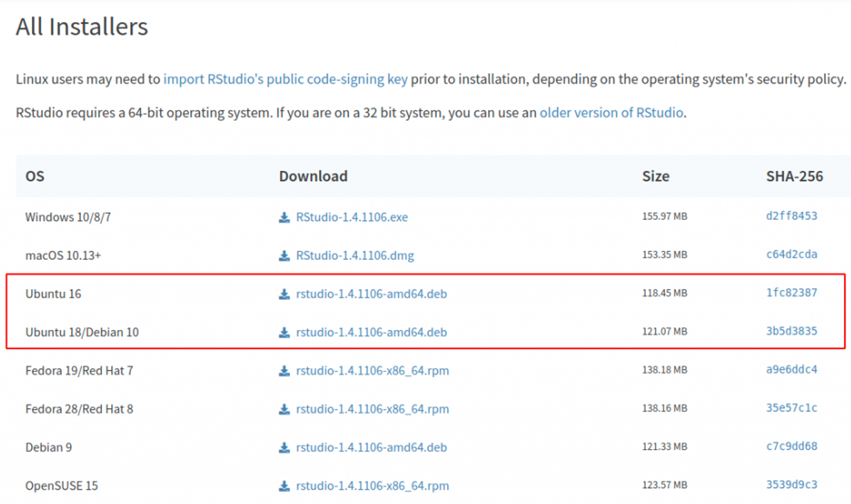Viewport: 851px width, 504px height.
Task: Select the OS column header
Action: pyautogui.click(x=35, y=176)
